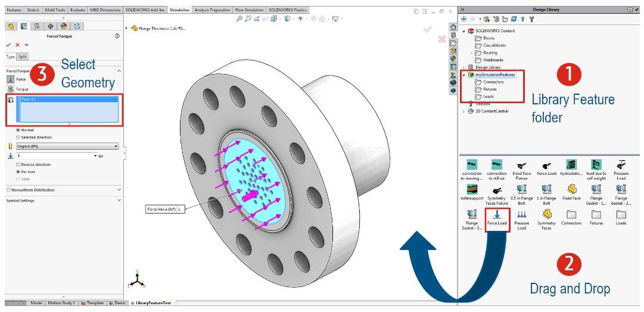The height and width of the screenshot is (312, 644).
Task: Open the Flow Simulation ribbon tab
Action: pyautogui.click(x=249, y=10)
